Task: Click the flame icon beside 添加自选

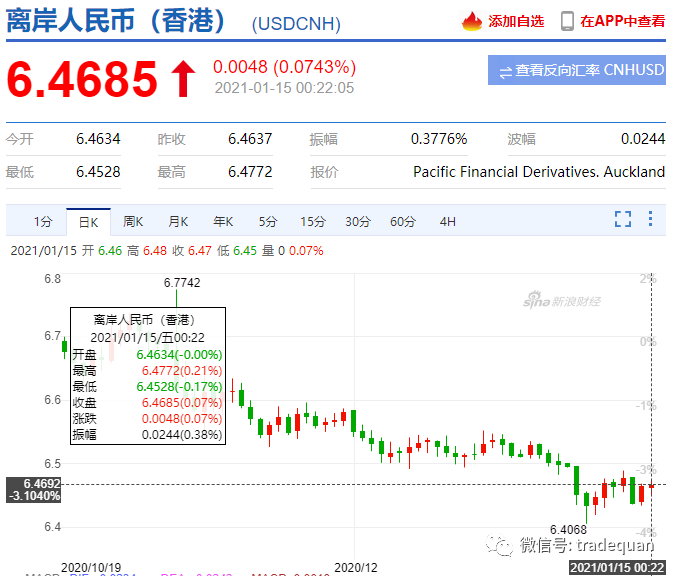Action: (472, 21)
